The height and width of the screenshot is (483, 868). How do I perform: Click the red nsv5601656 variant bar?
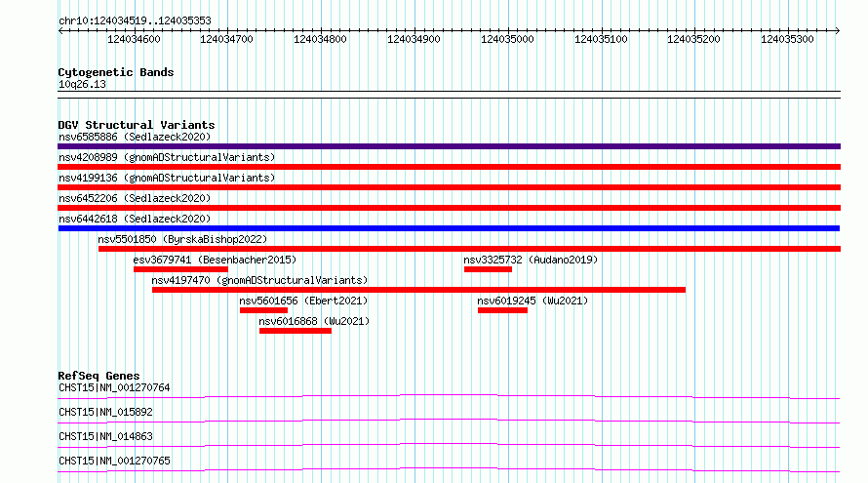[x=263, y=310]
